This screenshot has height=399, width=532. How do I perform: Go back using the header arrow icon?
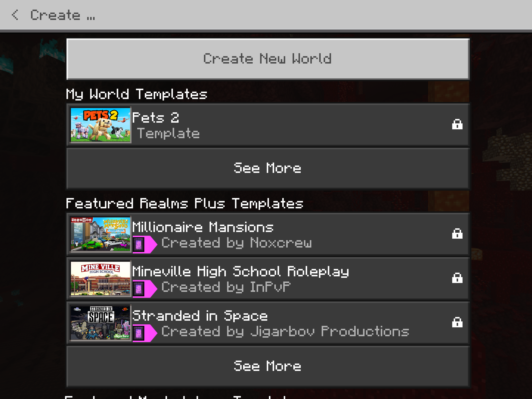15,15
